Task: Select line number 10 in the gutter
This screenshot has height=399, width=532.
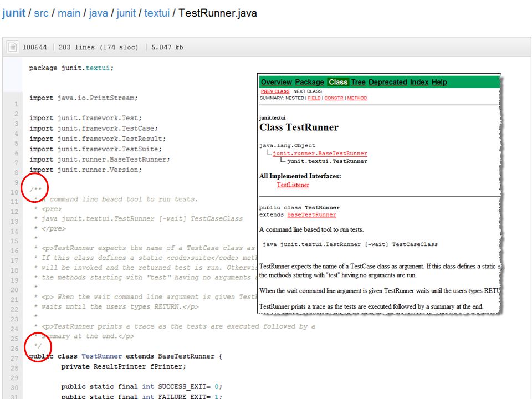Action: [14, 192]
